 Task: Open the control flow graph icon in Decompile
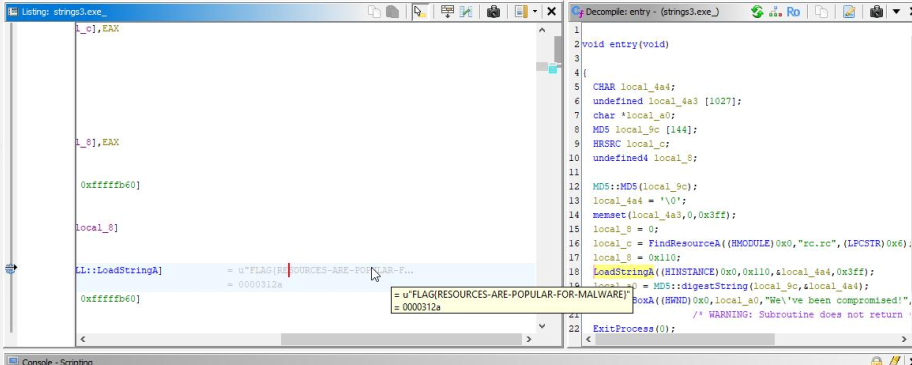pyautogui.click(x=775, y=12)
